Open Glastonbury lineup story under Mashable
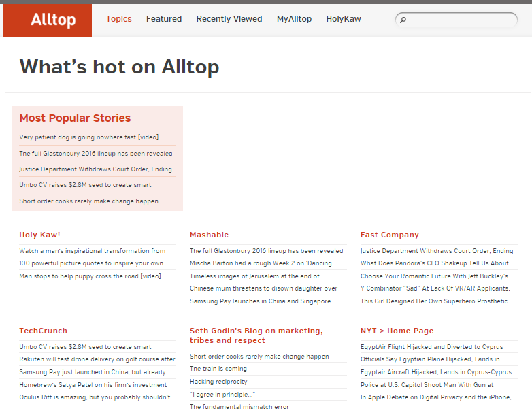 coord(266,251)
